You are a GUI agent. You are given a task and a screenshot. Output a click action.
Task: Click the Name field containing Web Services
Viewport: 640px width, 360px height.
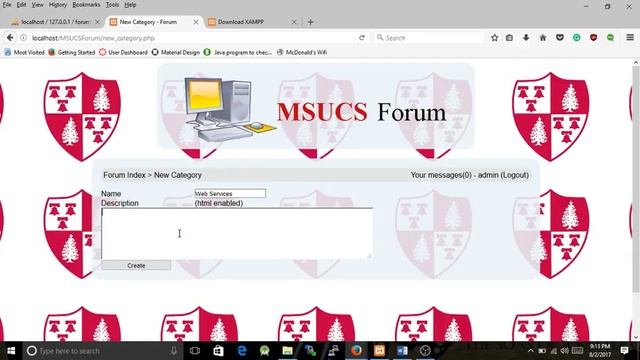click(x=230, y=193)
